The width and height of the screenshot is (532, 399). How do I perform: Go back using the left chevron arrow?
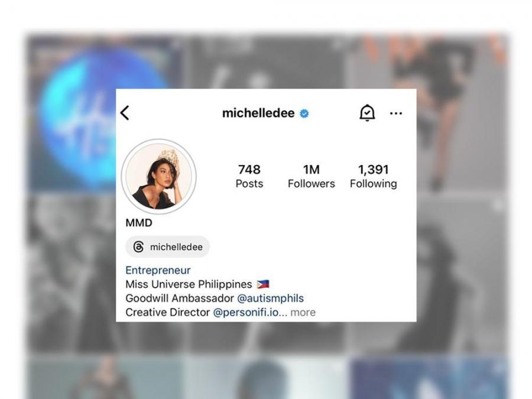125,113
